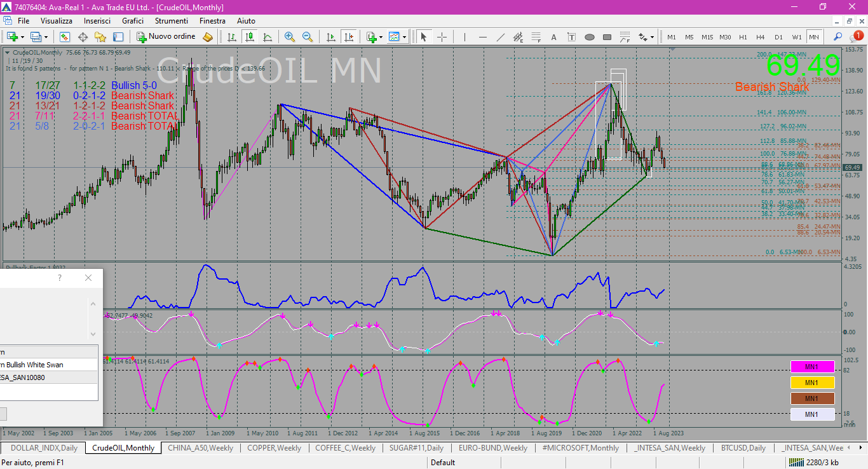Select the Fibonacci retracement tool

pyautogui.click(x=536, y=37)
